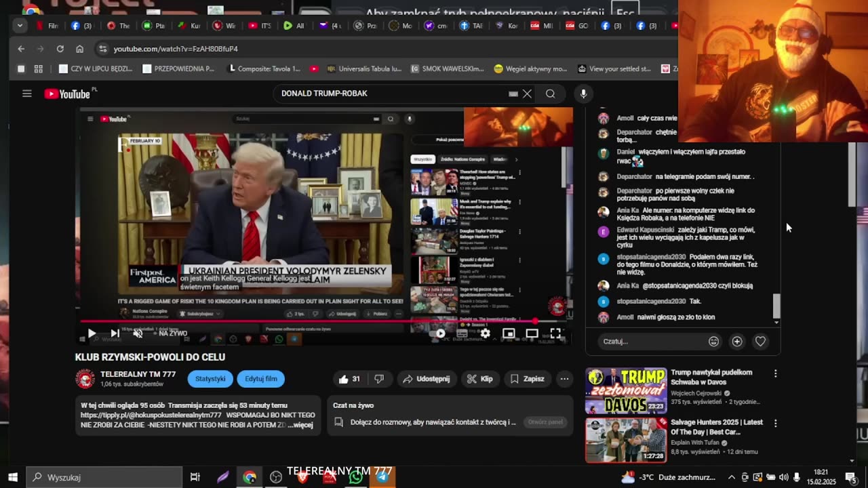Open bookmark Universalis Tabula lu...

click(364, 68)
